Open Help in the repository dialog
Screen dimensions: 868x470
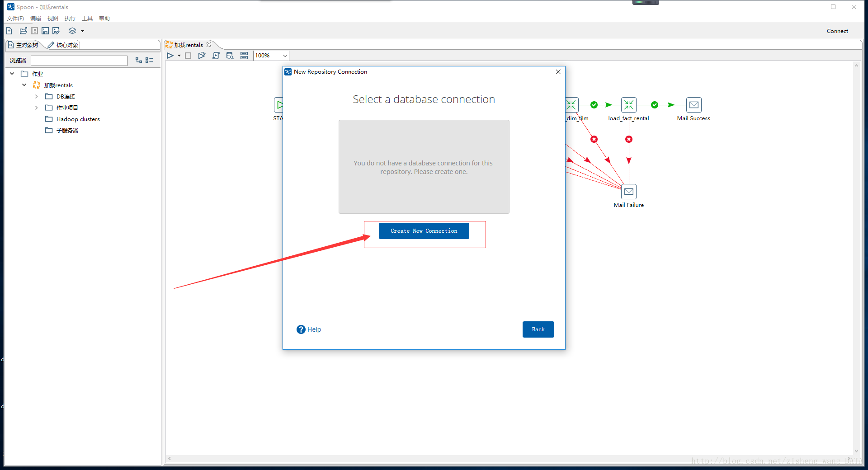pos(309,329)
